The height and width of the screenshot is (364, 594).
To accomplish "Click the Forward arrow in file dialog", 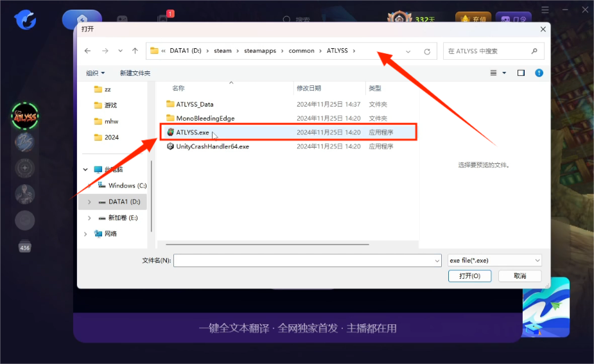I will 105,51.
